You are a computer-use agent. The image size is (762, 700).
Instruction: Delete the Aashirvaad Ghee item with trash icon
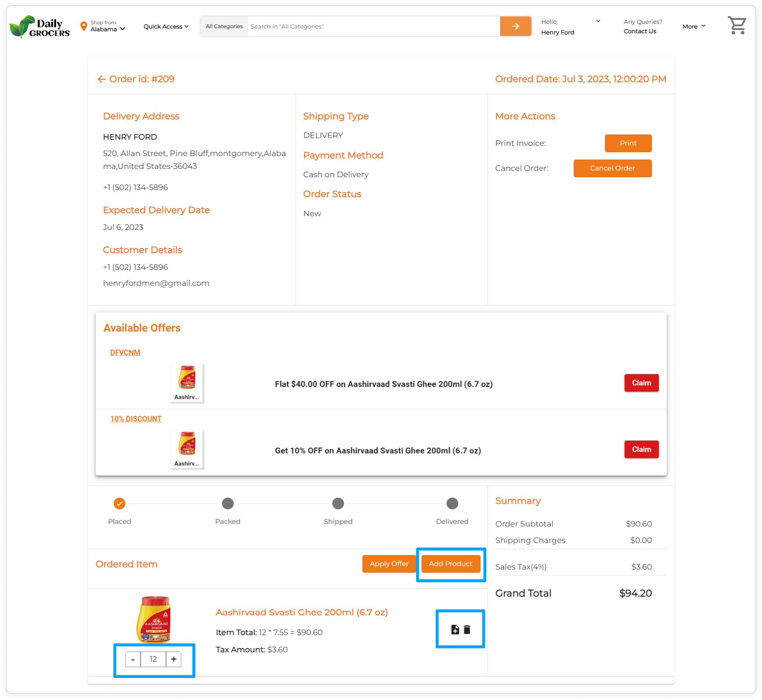tap(467, 630)
